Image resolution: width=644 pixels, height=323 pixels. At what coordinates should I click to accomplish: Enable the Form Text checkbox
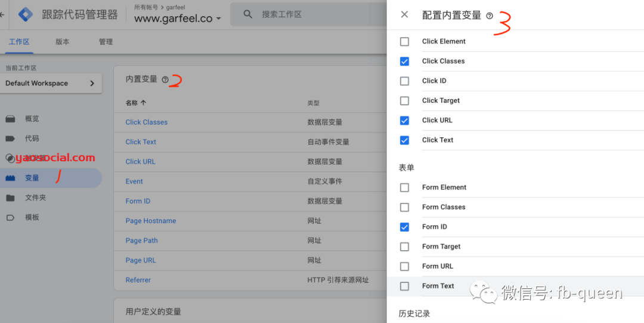(404, 287)
